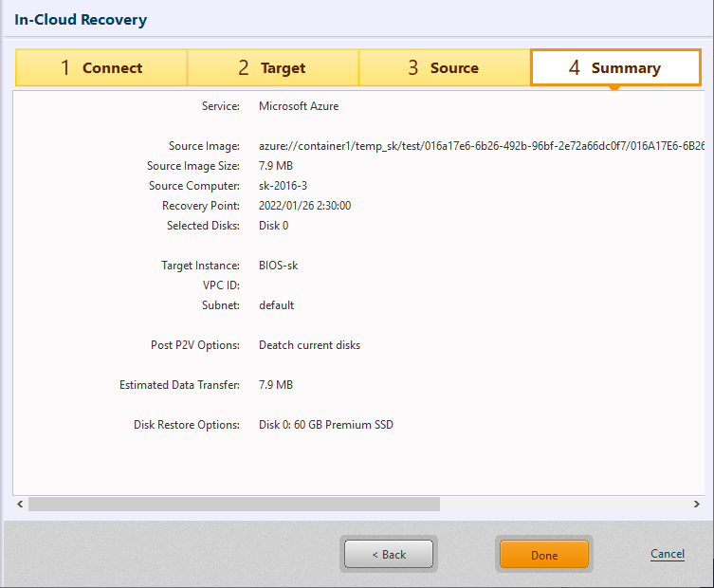
Task: Click the Back button
Action: point(389,555)
